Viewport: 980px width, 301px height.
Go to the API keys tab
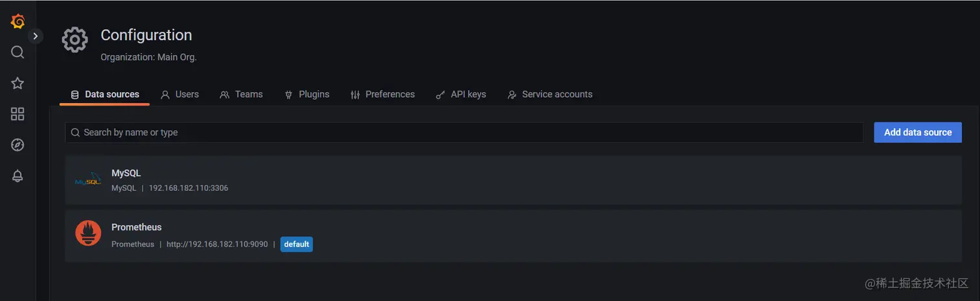point(460,95)
